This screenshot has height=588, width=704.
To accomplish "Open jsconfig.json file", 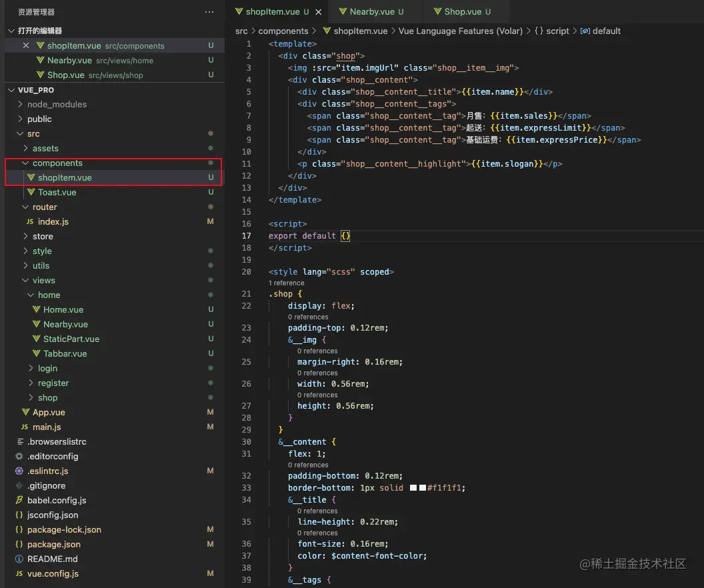I will pos(115,515).
